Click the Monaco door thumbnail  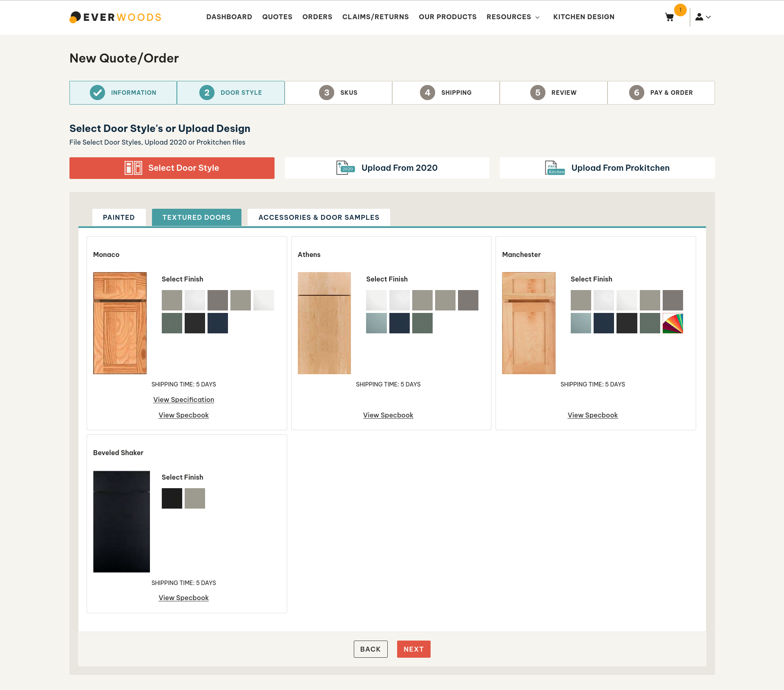click(x=120, y=323)
